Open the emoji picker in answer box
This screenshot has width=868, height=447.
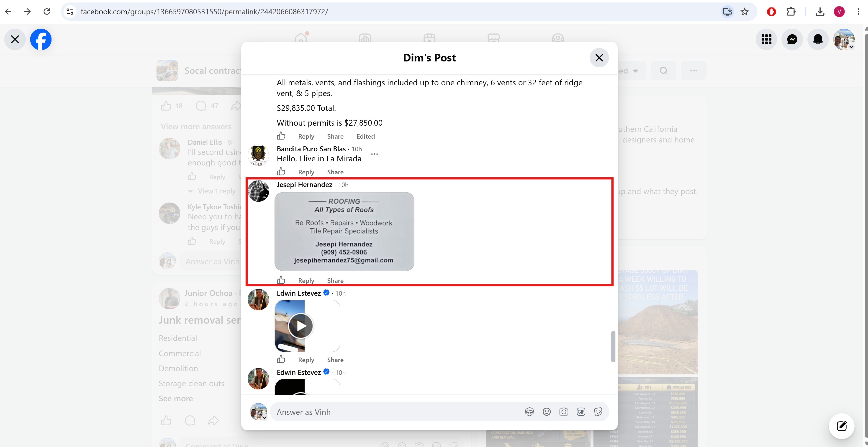pos(547,412)
